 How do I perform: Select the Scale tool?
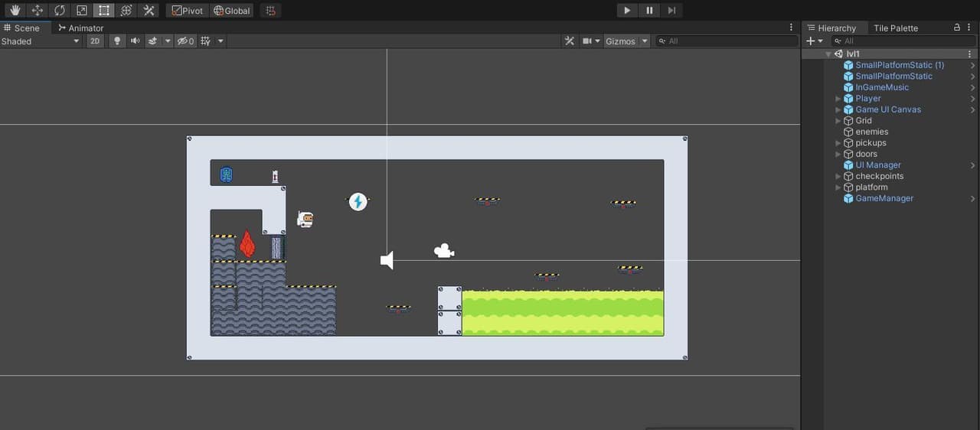click(81, 11)
